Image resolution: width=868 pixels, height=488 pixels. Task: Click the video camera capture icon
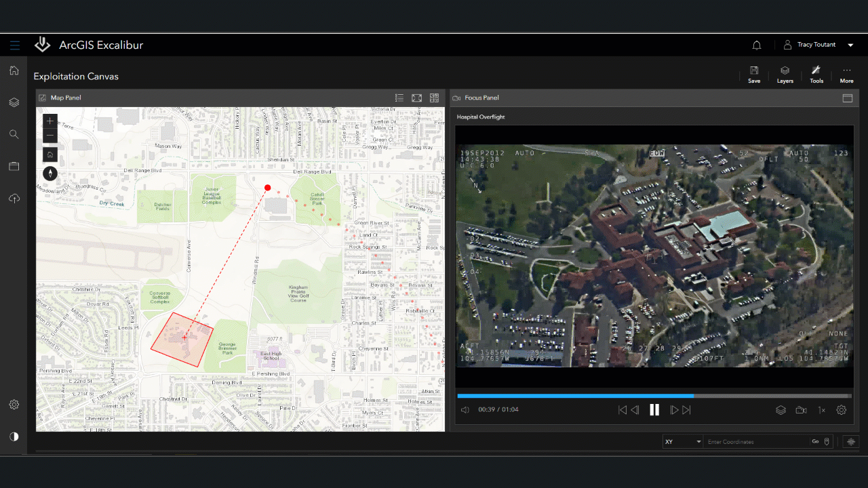coord(801,410)
